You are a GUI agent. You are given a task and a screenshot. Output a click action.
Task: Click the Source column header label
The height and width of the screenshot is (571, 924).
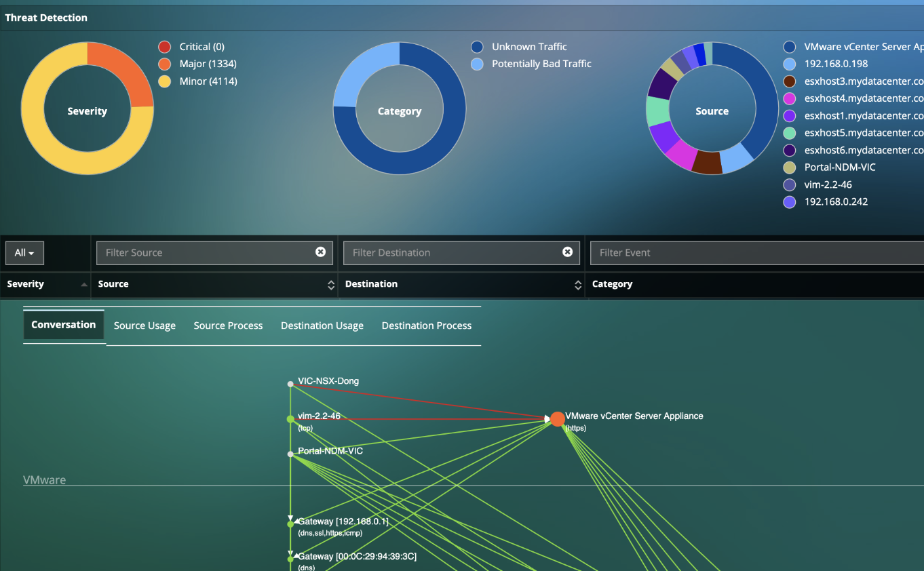[113, 284]
